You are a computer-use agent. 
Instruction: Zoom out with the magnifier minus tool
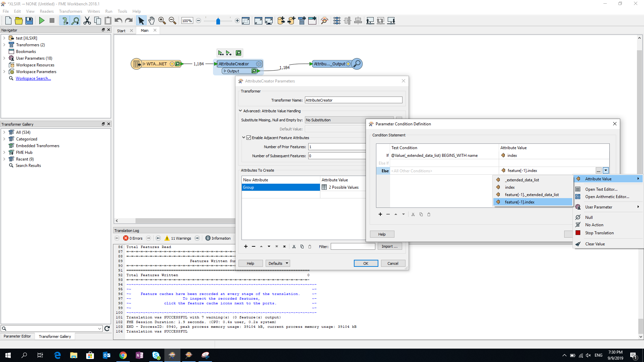tap(172, 21)
